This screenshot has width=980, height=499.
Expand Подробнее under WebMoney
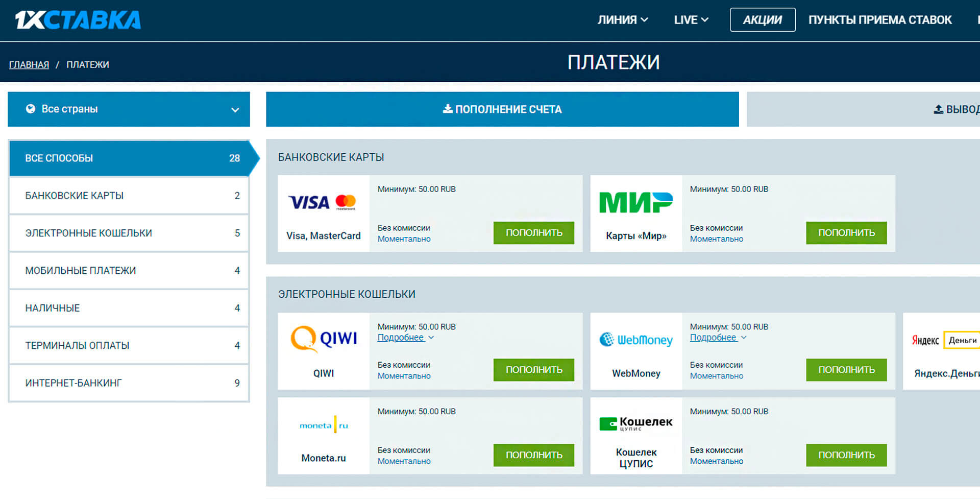pos(718,338)
